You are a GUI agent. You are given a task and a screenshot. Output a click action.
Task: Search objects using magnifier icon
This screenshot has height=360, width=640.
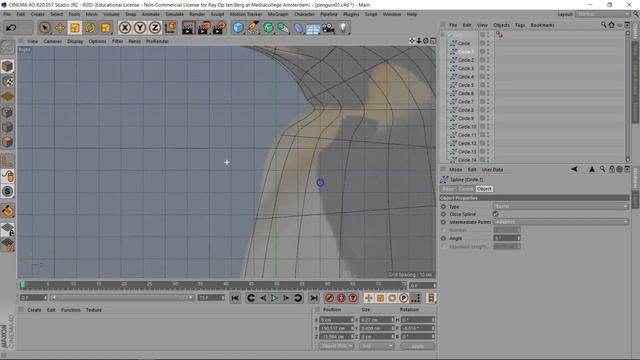pyautogui.click(x=604, y=25)
